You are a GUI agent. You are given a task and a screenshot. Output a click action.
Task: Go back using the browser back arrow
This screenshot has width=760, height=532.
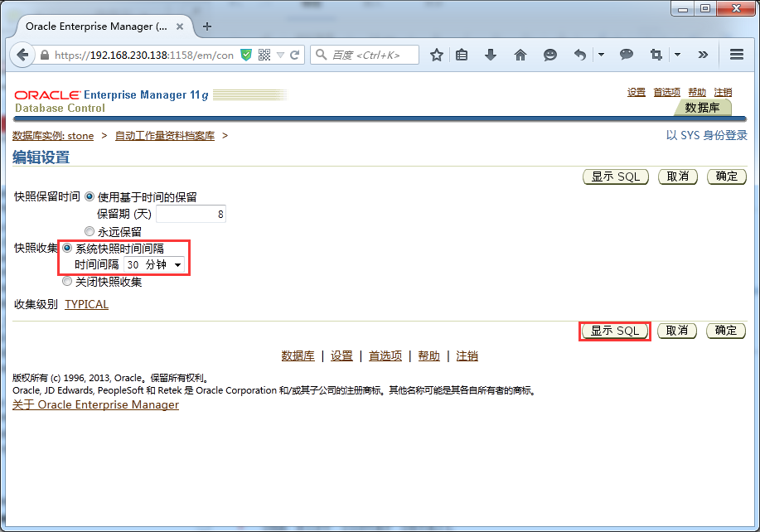tap(22, 54)
